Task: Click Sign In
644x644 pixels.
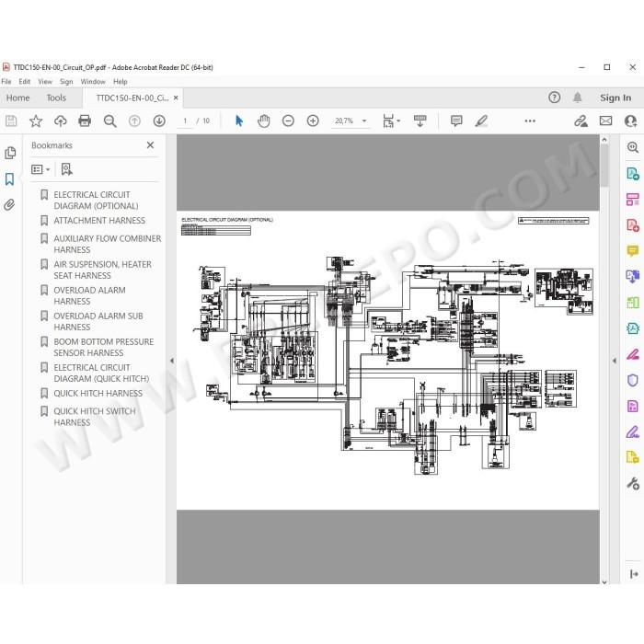Action: 615,98
